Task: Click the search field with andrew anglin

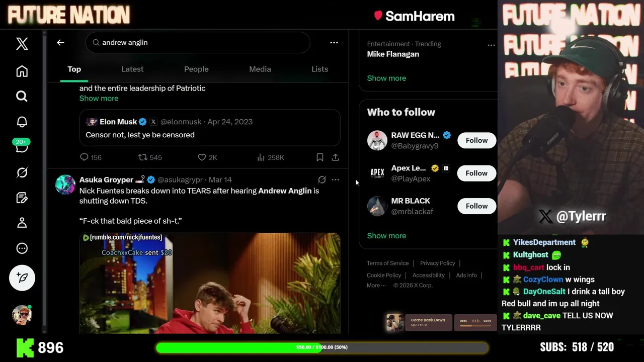Action: click(198, 43)
